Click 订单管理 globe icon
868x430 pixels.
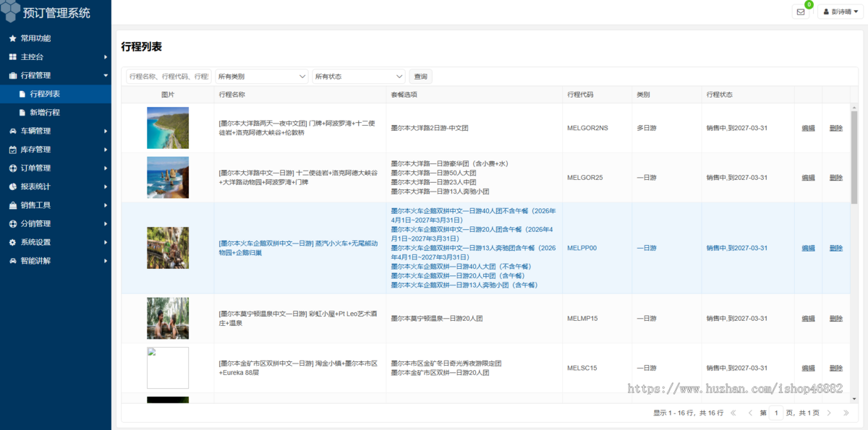pyautogui.click(x=12, y=168)
